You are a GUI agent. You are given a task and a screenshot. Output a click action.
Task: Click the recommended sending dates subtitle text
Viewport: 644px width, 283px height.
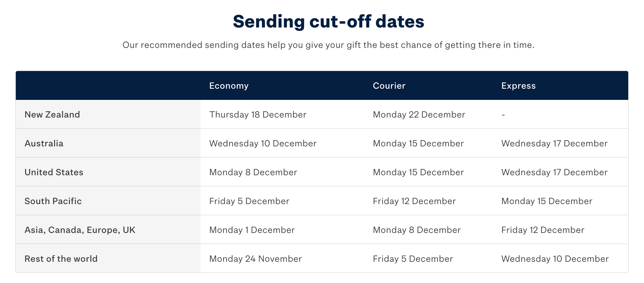[328, 45]
